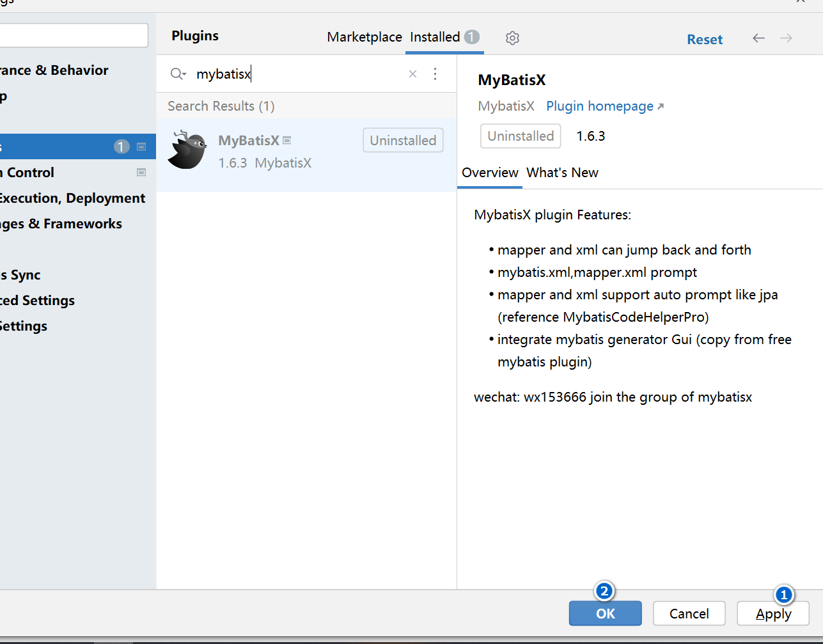This screenshot has height=644, width=823.
Task: Switch to the Marketplace tab
Action: coord(364,37)
